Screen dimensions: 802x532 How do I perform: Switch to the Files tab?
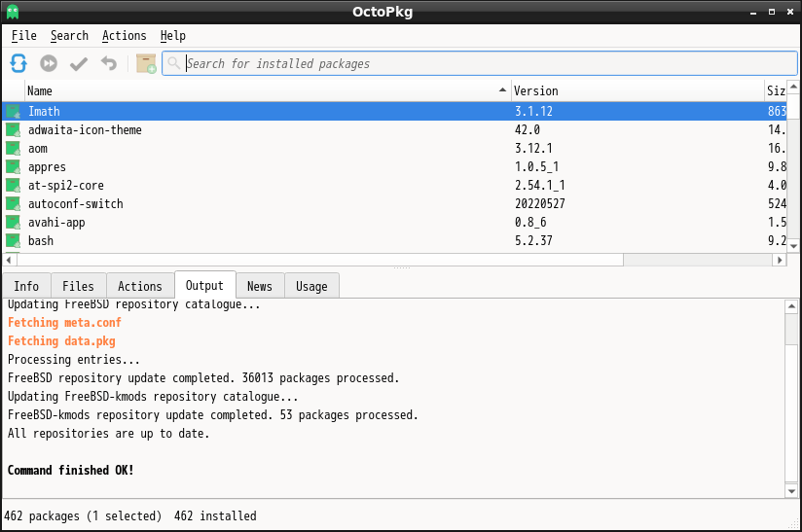point(78,286)
